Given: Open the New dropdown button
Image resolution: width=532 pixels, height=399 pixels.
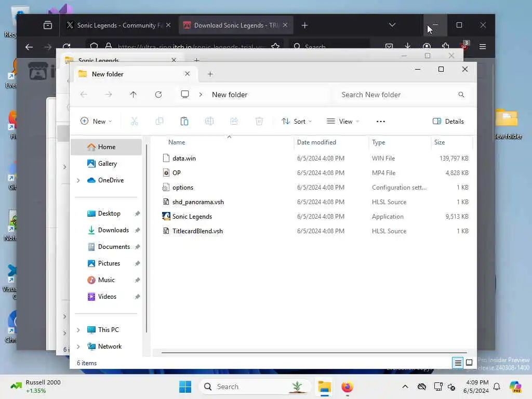Looking at the screenshot, I should pos(96,121).
